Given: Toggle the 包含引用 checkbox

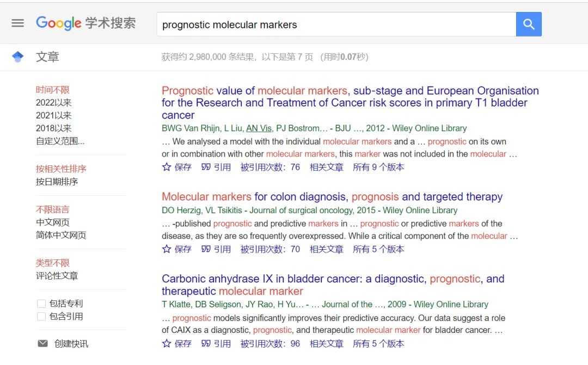Looking at the screenshot, I should [41, 317].
